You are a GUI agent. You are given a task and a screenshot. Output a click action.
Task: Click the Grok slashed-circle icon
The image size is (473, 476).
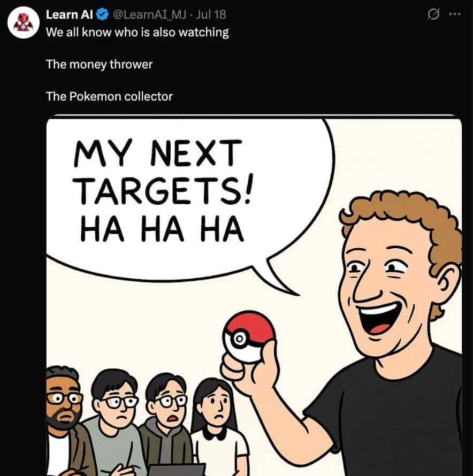(x=432, y=14)
